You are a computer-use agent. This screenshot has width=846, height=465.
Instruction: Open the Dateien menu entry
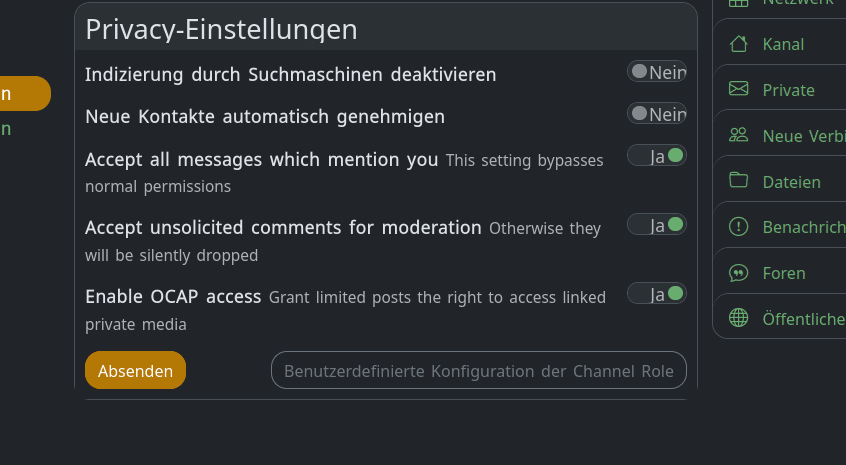[791, 182]
